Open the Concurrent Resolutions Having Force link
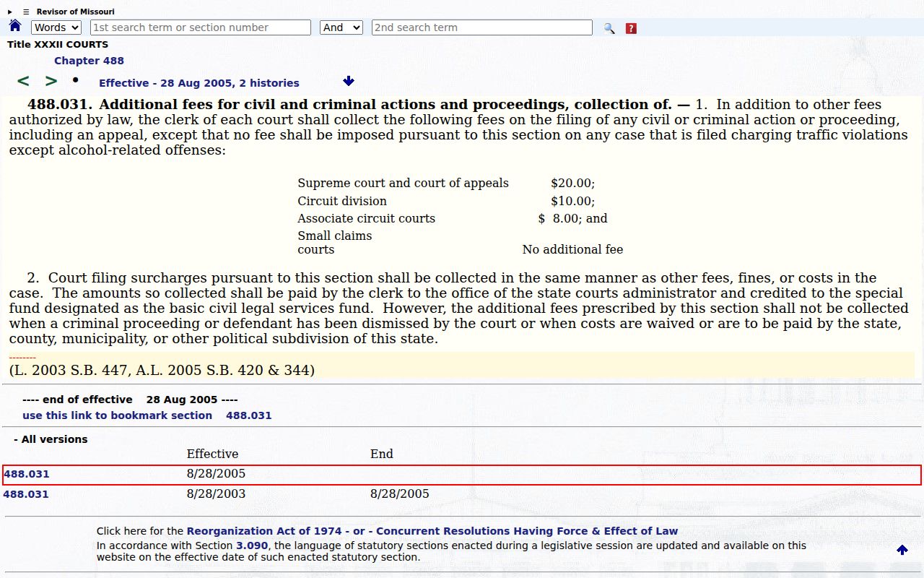 [x=527, y=531]
